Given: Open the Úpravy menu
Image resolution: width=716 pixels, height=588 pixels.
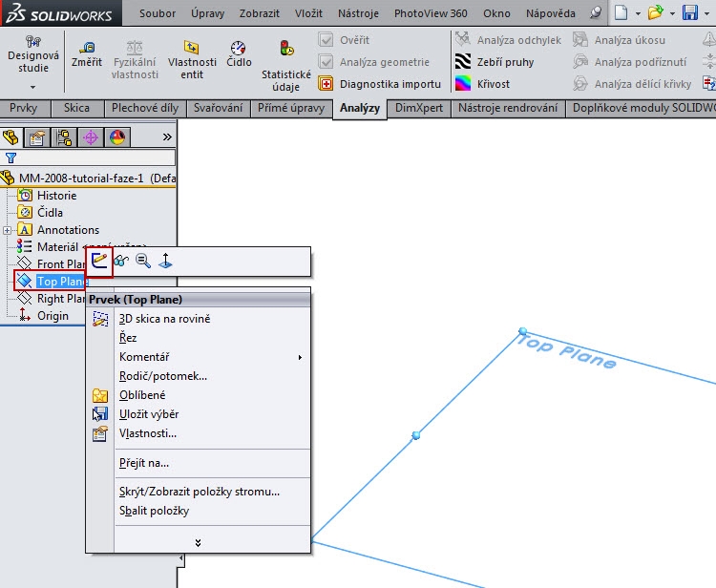Looking at the screenshot, I should (208, 13).
